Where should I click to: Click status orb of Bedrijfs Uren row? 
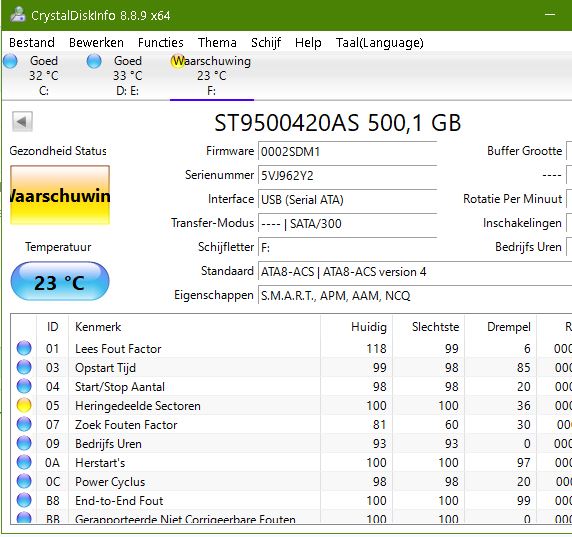tap(24, 443)
